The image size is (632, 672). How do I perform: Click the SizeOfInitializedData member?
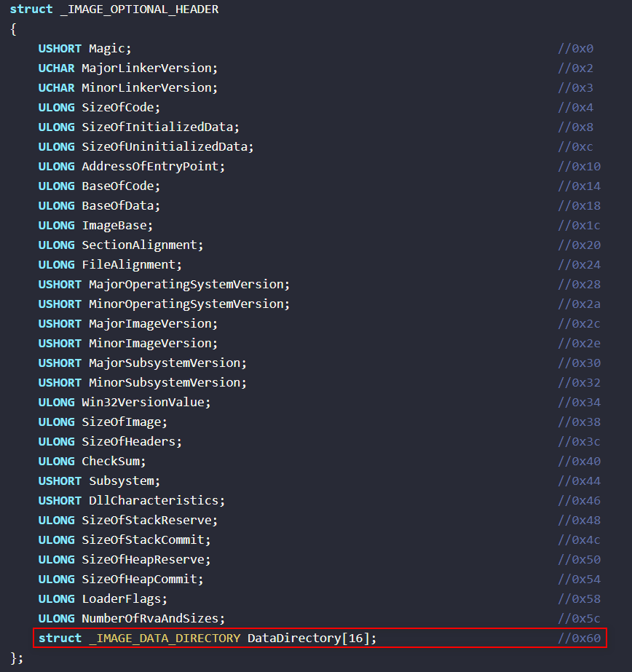[x=160, y=127]
